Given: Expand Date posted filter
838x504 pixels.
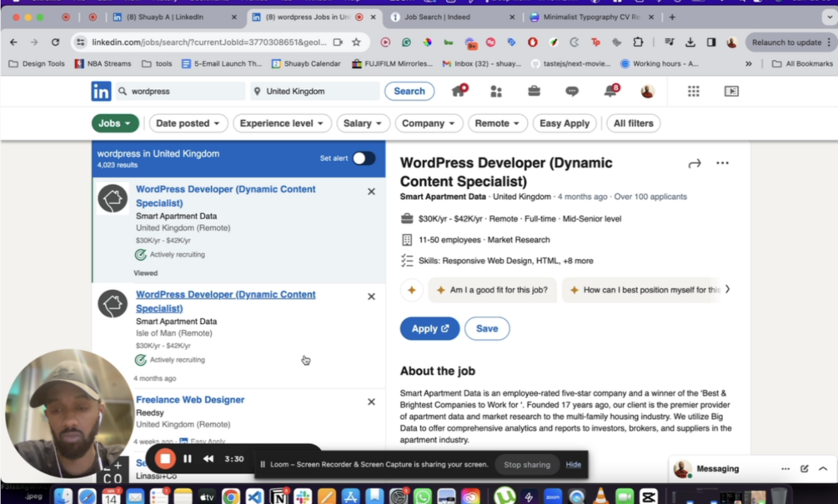Looking at the screenshot, I should point(188,123).
